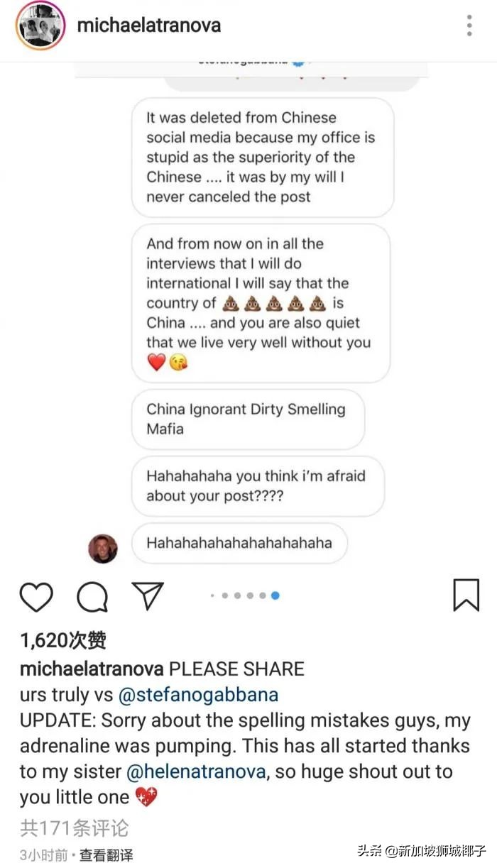The height and width of the screenshot is (868, 497).
Task: Open michaelatranova's profile picture
Action: (x=40, y=26)
